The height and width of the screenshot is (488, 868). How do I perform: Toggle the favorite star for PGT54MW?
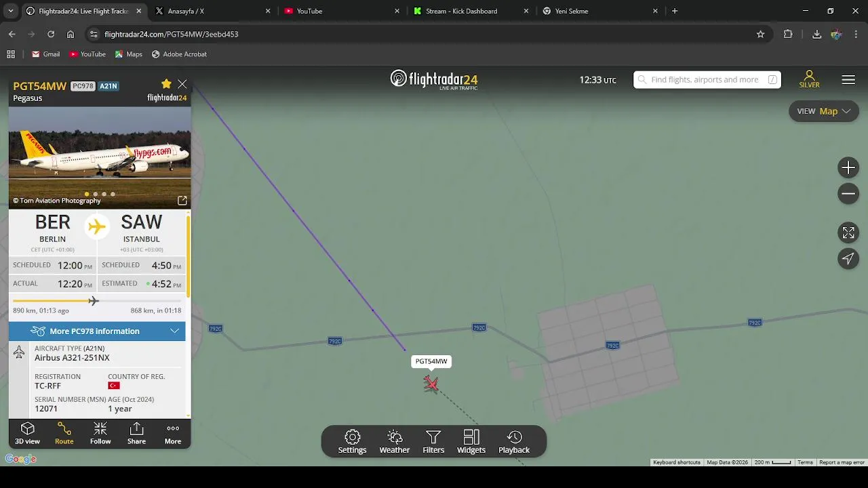[x=166, y=83]
